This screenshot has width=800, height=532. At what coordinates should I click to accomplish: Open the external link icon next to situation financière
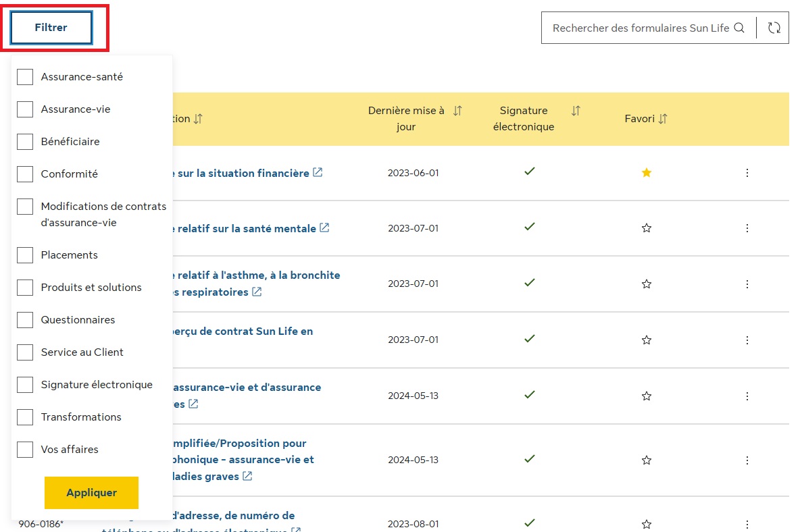coord(318,172)
